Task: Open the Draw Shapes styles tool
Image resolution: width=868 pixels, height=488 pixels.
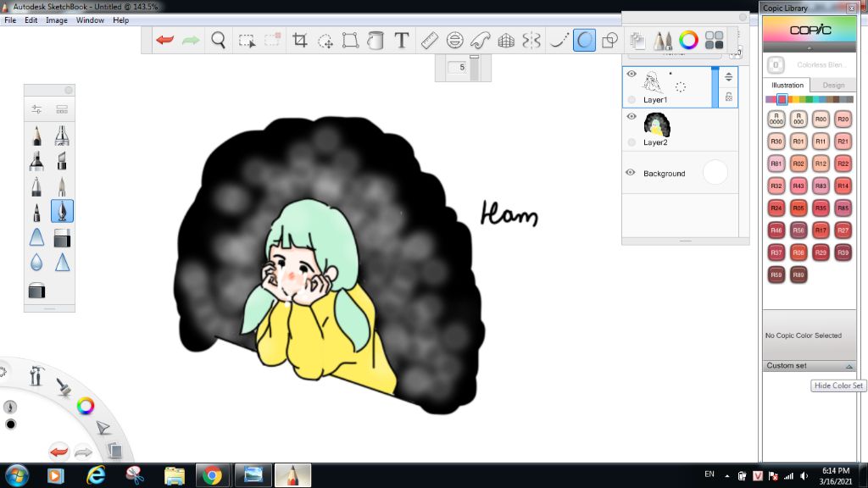Action: 610,41
